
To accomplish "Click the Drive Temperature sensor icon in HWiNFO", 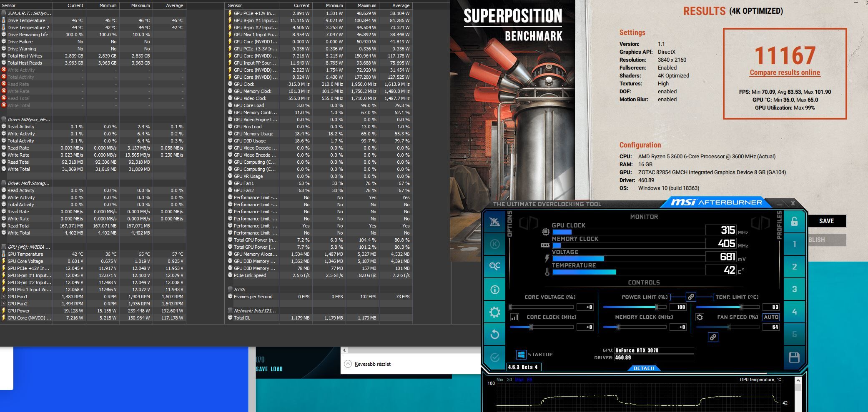I will click(4, 20).
